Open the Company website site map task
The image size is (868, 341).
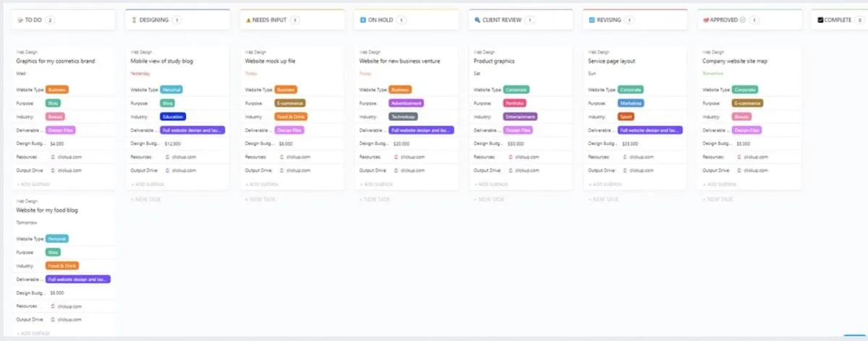(735, 62)
